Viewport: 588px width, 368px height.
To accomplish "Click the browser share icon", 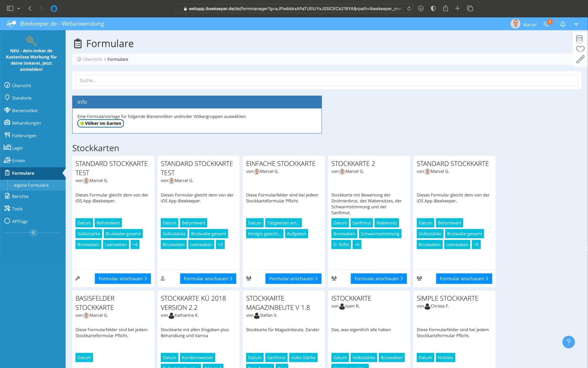I will click(x=445, y=8).
